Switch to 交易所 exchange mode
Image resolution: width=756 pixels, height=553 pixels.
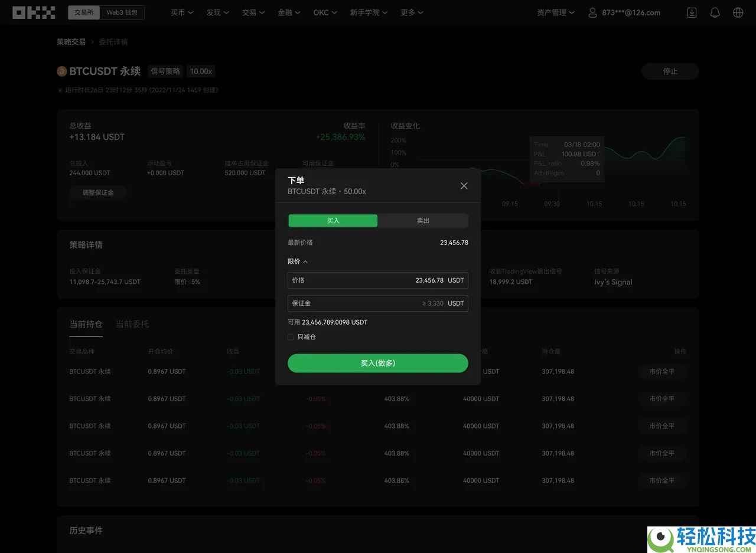[x=84, y=12]
